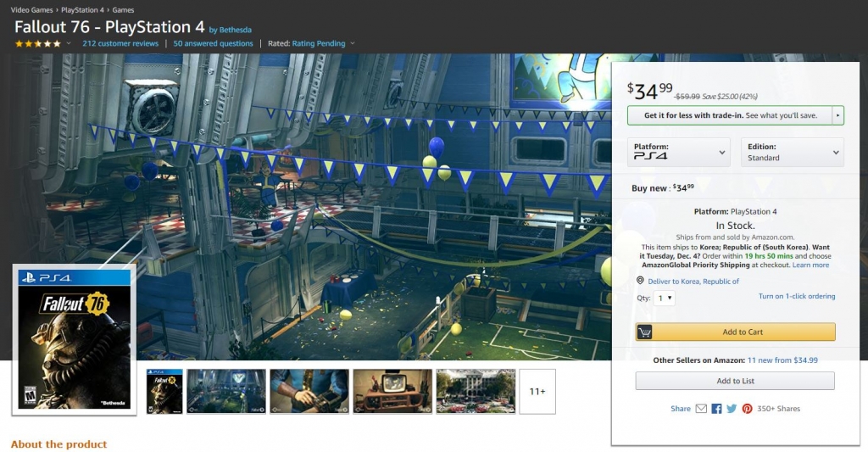
Task: Expand the Rating Pending chevron
Action: click(x=353, y=43)
